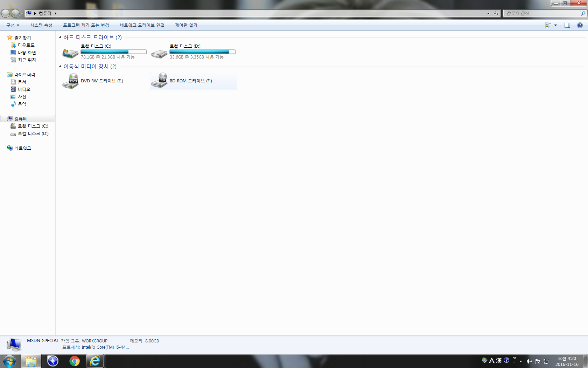Expand the breadcrumb arrow after 컴퓨터
The width and height of the screenshot is (588, 368).
(55, 13)
